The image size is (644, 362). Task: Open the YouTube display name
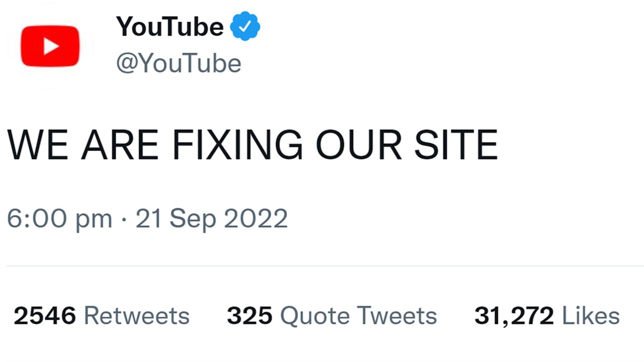click(x=170, y=26)
